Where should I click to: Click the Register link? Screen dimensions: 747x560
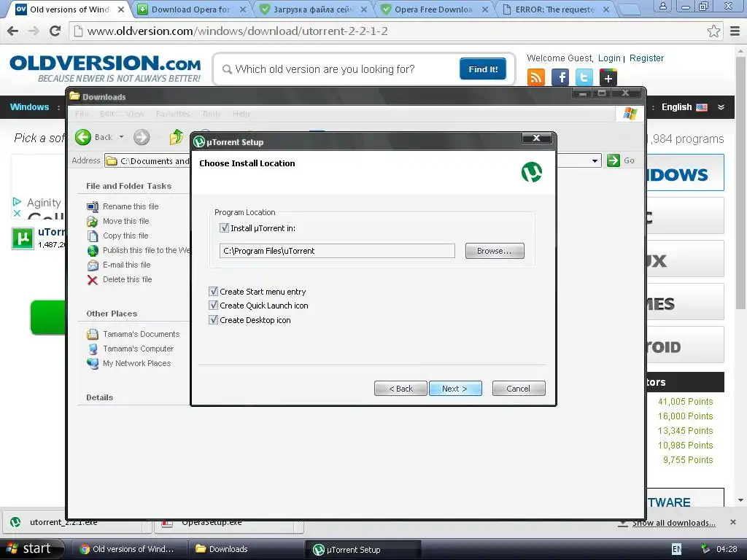(646, 58)
